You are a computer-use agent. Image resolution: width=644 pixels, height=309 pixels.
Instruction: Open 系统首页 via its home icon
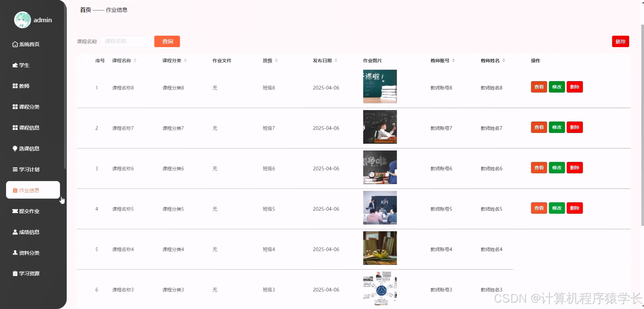[15, 44]
